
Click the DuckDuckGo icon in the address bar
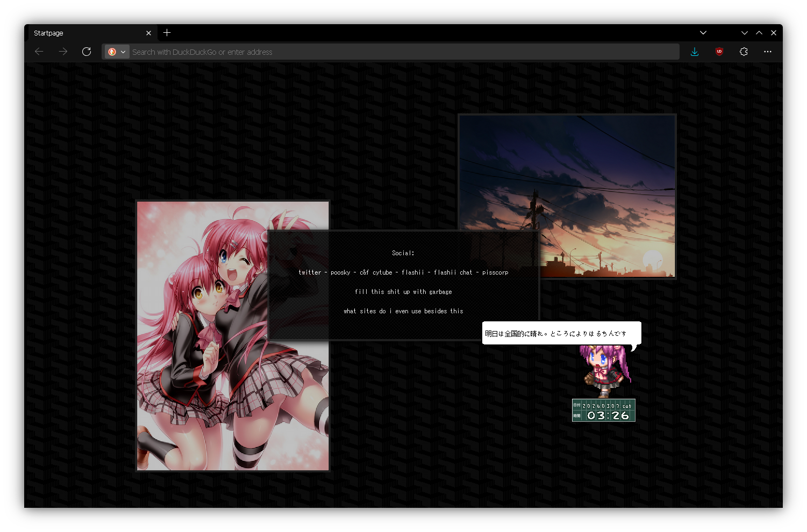113,52
